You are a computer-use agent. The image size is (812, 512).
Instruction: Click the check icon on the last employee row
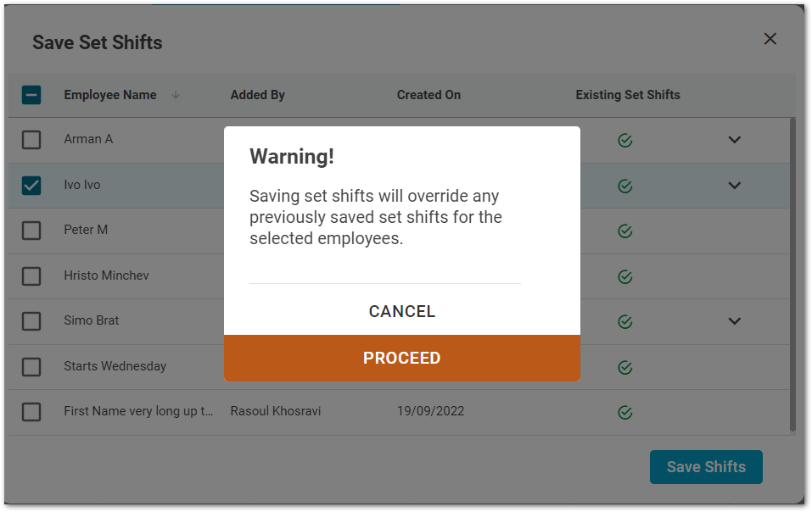point(625,412)
